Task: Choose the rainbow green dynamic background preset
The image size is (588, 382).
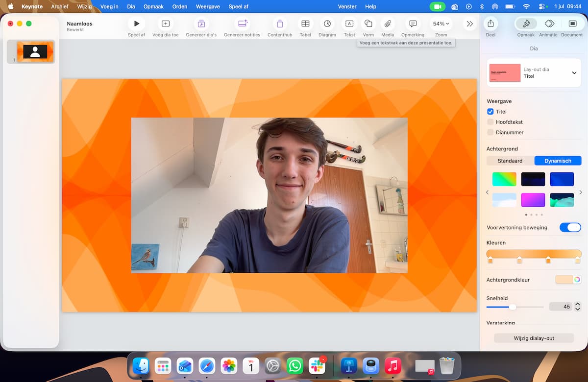Action: click(504, 179)
